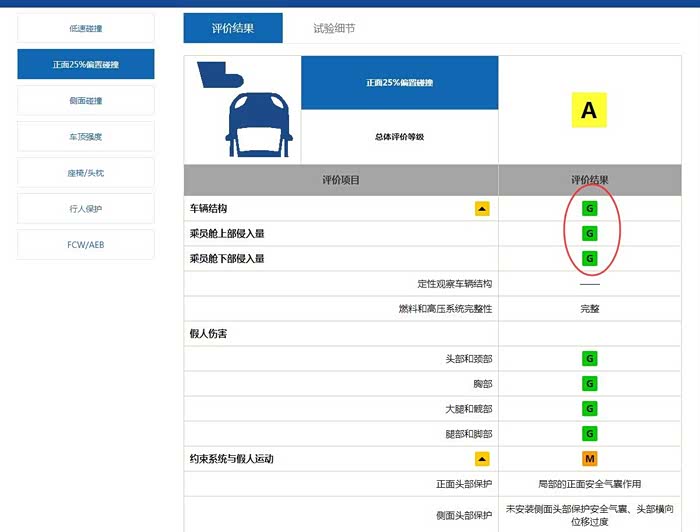Image resolution: width=700 pixels, height=532 pixels.
Task: Click the 正面25%偏置碰撞 blue header cell
Action: (400, 83)
